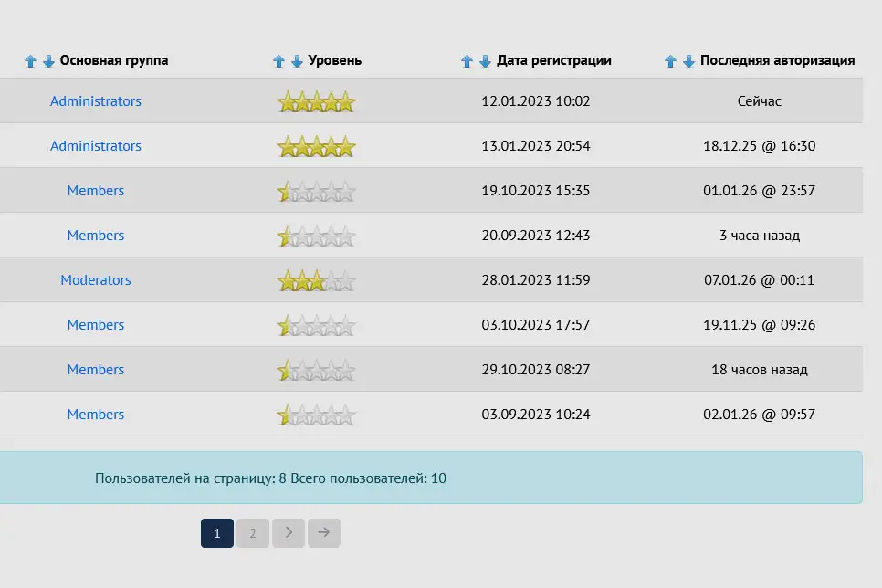882x588 pixels.
Task: Click the ascending sort arrow for Уровень
Action: (279, 60)
